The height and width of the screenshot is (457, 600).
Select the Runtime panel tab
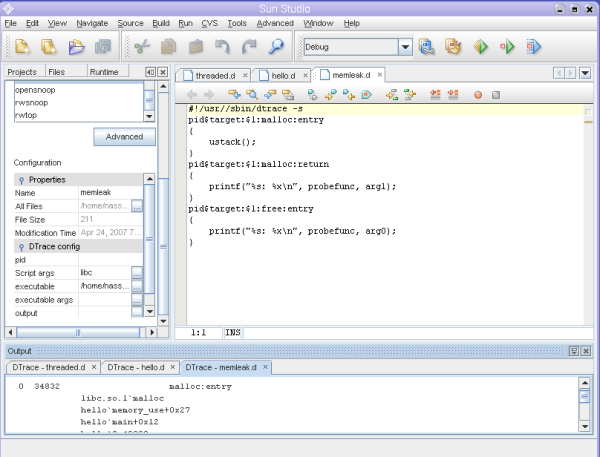104,72
